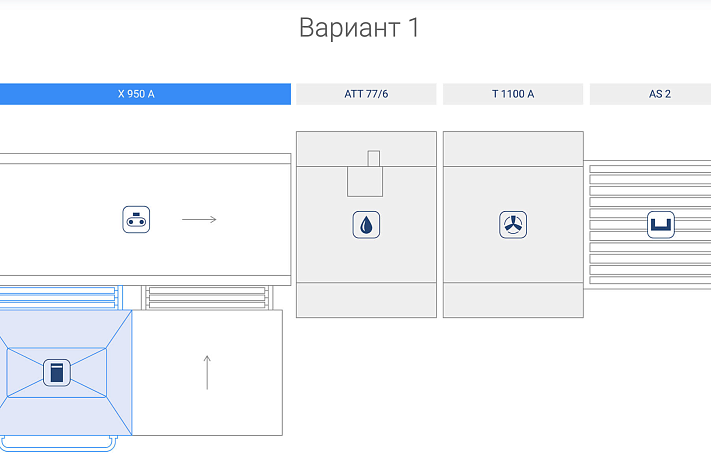Viewport: 711px width, 474px height.
Task: Click the right-pointing arrow on conveyor module
Action: (199, 220)
